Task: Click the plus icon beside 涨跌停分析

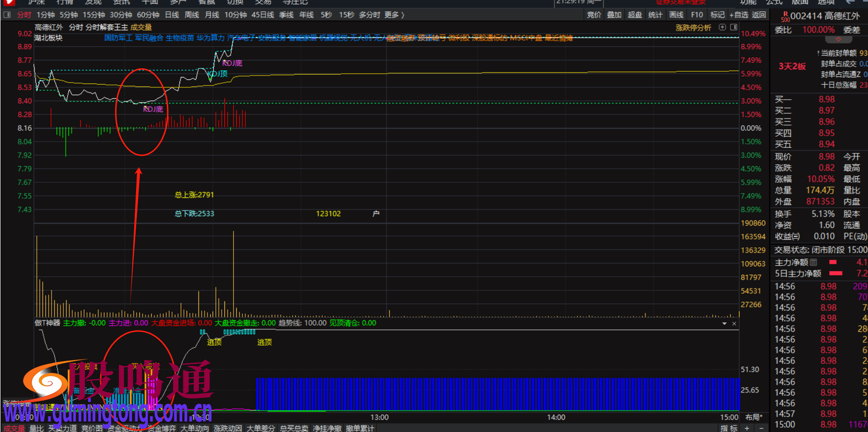Action: (722, 27)
